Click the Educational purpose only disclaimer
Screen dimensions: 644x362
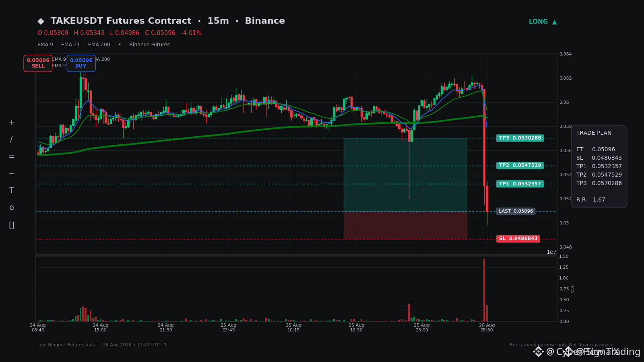562,345
